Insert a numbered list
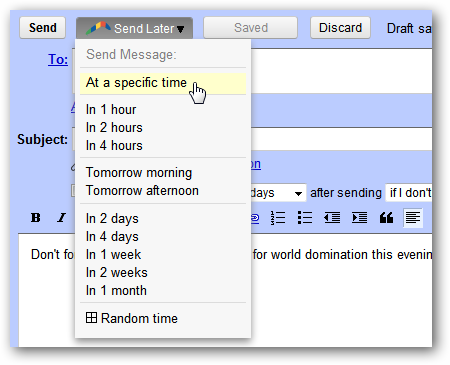 [278, 218]
